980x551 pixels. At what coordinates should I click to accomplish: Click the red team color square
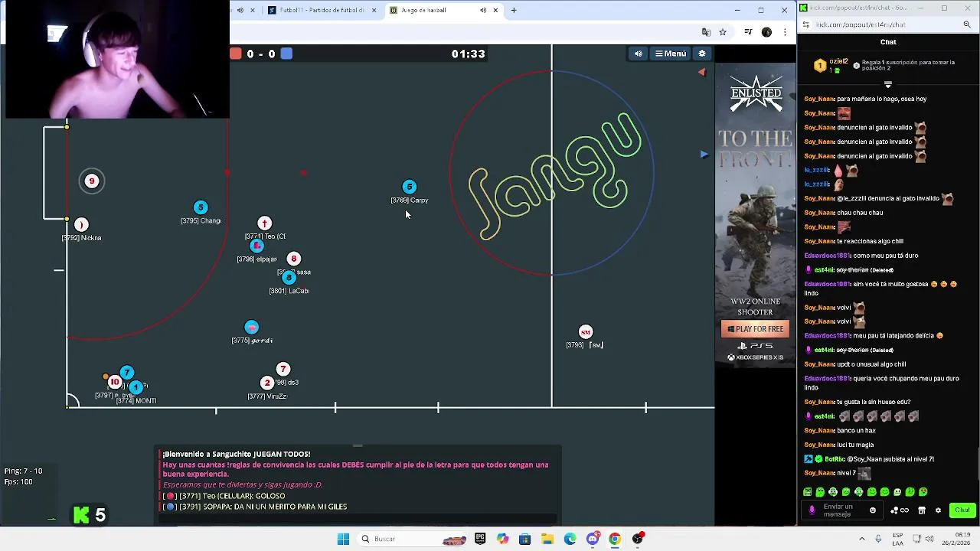click(236, 54)
